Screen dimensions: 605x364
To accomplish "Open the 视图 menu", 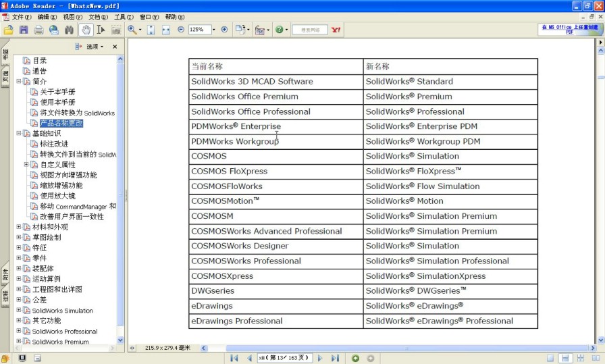I will 72,17.
